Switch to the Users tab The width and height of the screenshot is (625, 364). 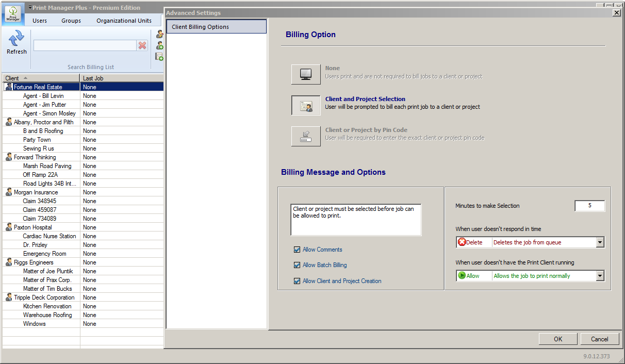coord(40,21)
